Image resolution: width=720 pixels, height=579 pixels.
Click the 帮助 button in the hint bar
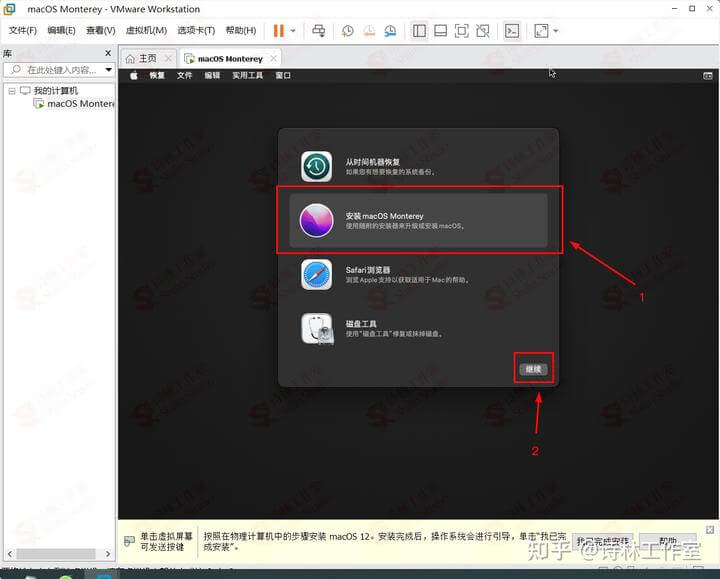click(667, 541)
